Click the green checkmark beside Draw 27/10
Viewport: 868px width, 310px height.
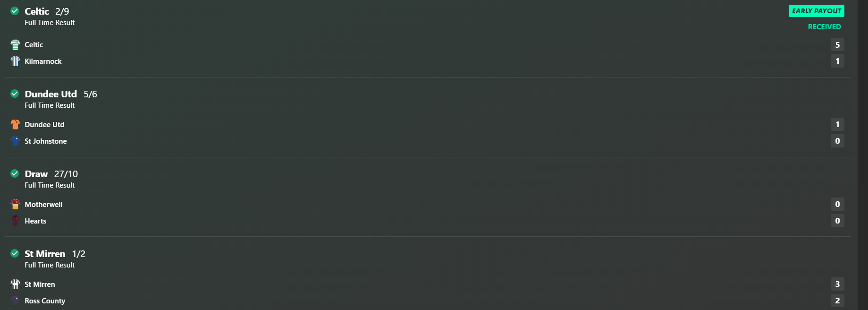(x=15, y=173)
